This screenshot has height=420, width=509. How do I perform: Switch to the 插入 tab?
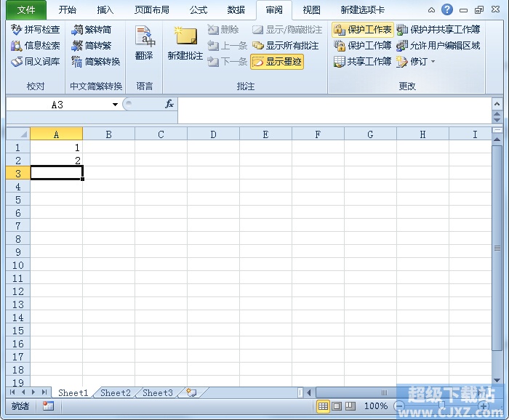click(x=105, y=10)
